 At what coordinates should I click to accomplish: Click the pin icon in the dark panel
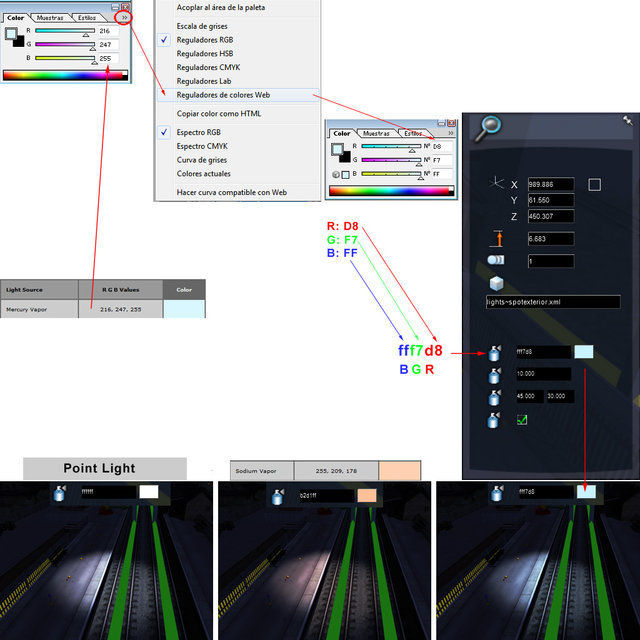click(627, 119)
